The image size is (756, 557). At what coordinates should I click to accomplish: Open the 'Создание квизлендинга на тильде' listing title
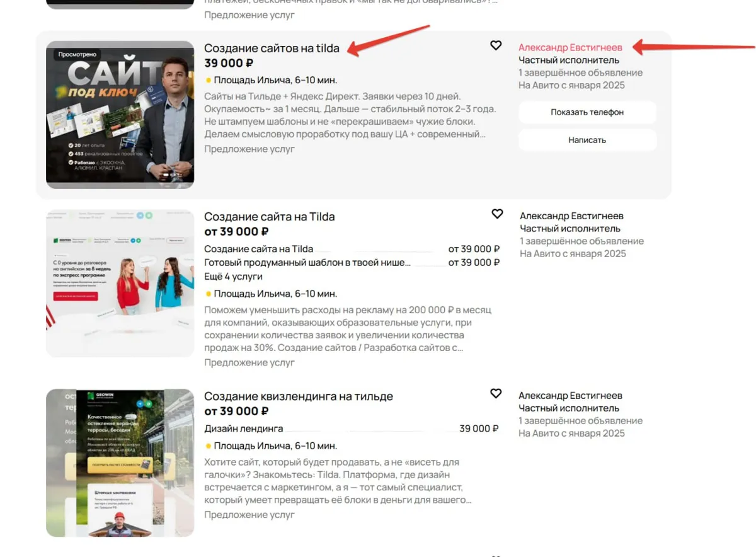tap(299, 396)
